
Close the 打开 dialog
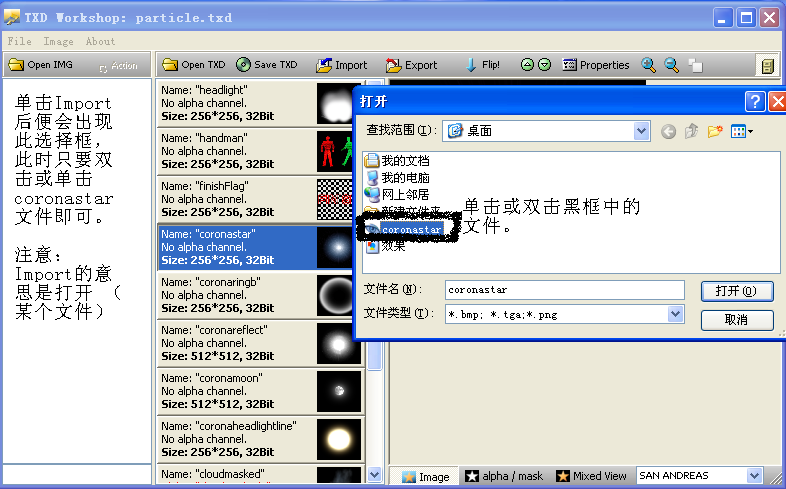coord(777,102)
